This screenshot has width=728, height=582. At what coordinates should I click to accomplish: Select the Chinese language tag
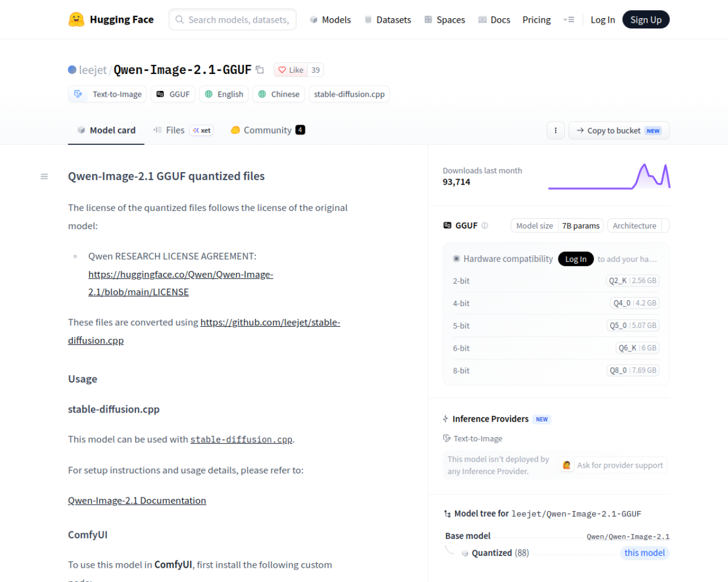[x=279, y=94]
